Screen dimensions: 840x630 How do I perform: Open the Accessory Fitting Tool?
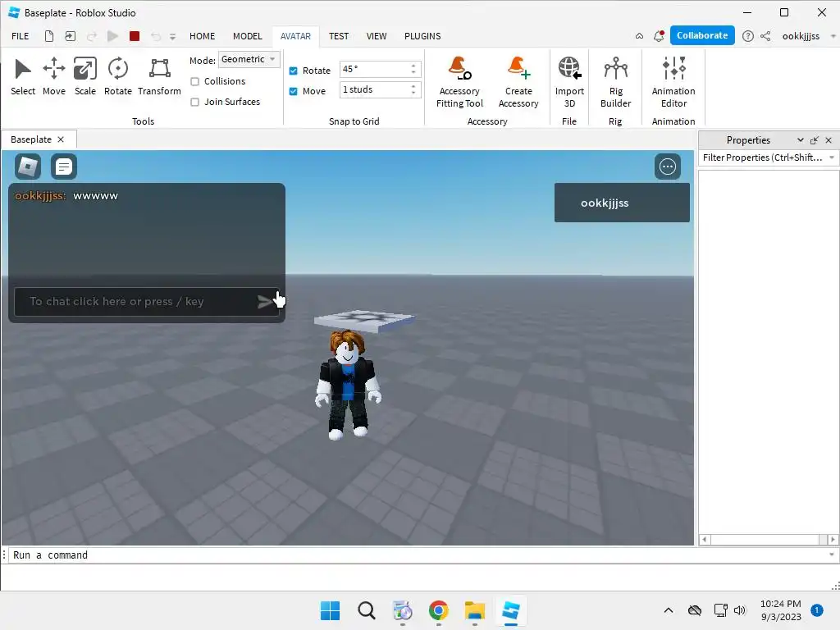point(459,82)
